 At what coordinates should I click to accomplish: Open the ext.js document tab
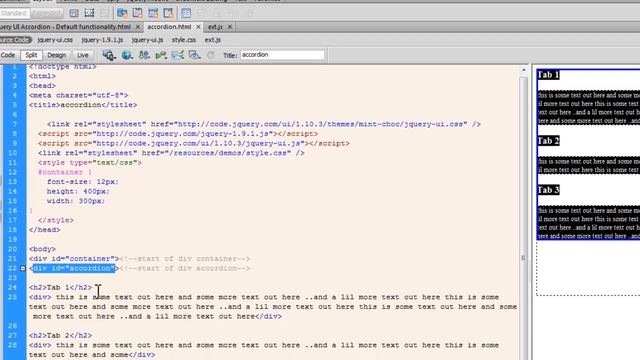point(215,27)
